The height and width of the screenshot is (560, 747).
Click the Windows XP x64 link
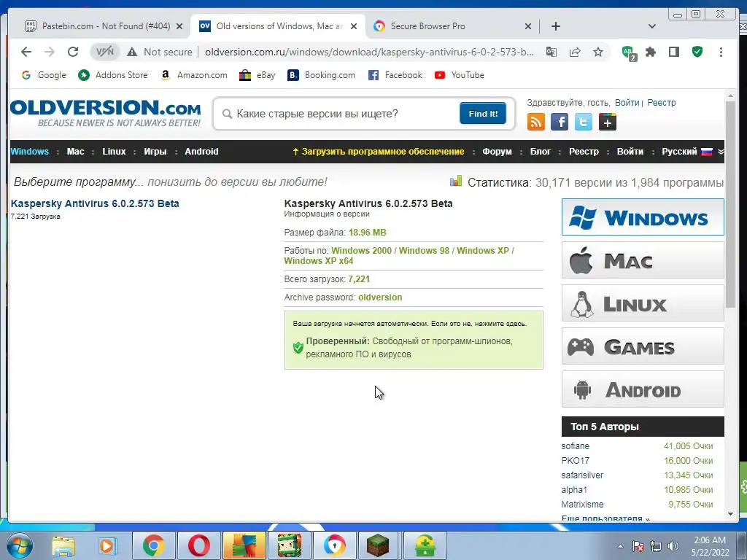pyautogui.click(x=318, y=261)
